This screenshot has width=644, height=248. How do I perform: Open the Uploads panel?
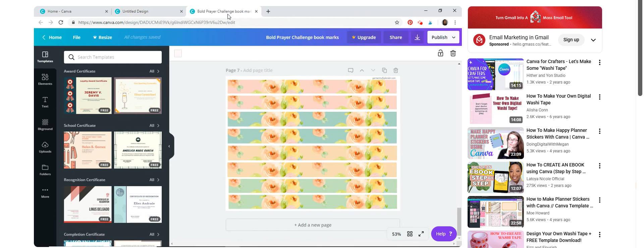tap(45, 147)
